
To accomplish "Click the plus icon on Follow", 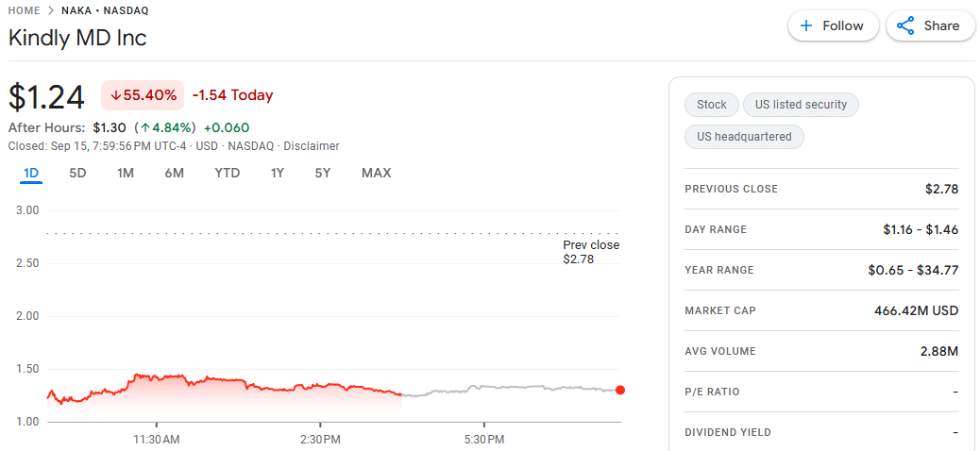I will tap(806, 25).
